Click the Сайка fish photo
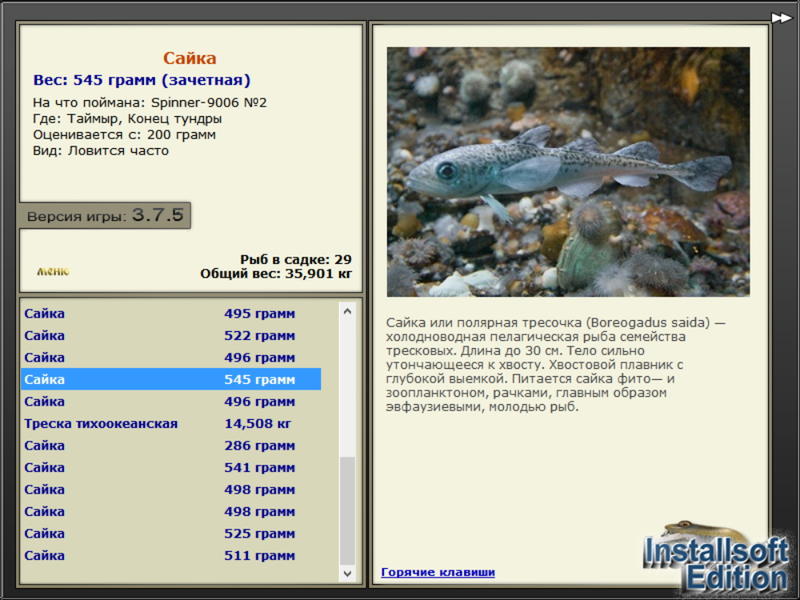This screenshot has width=800, height=600. 568,172
